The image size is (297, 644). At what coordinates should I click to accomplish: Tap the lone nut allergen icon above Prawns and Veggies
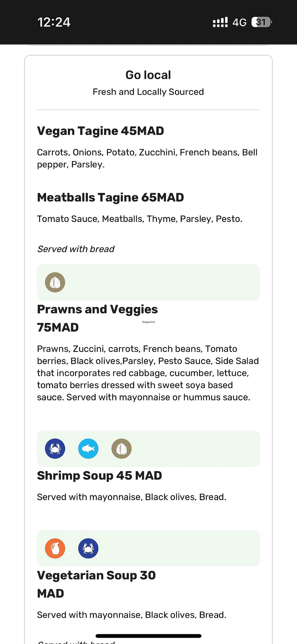55,282
